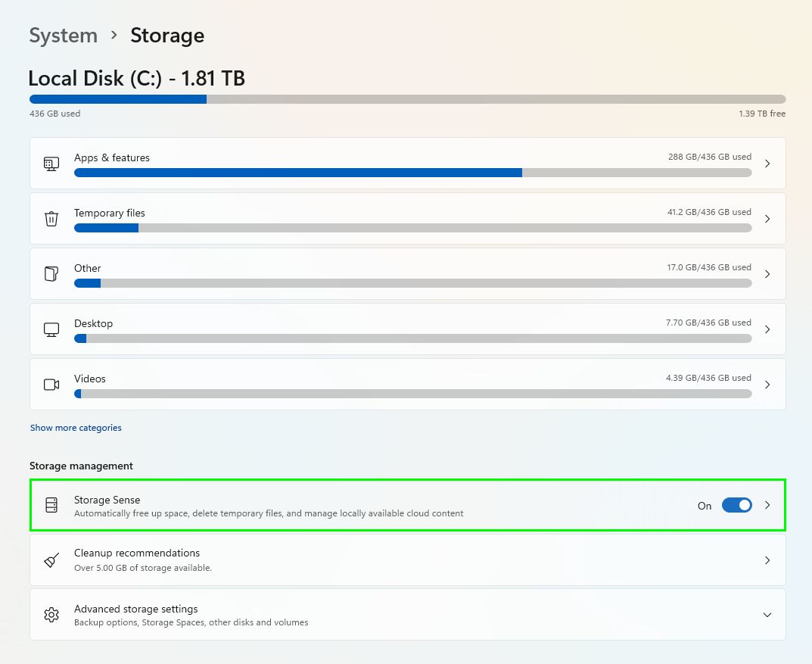This screenshot has width=812, height=664.
Task: Click the Storage Sense drive icon
Action: [51, 505]
